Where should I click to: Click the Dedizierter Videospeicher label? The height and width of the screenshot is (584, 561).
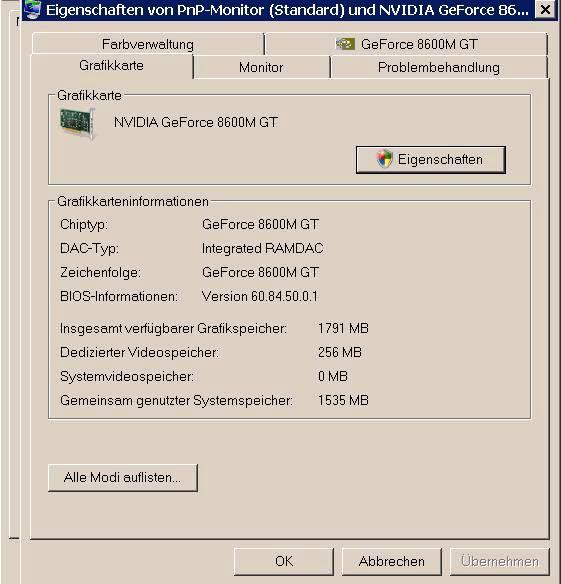click(x=139, y=352)
